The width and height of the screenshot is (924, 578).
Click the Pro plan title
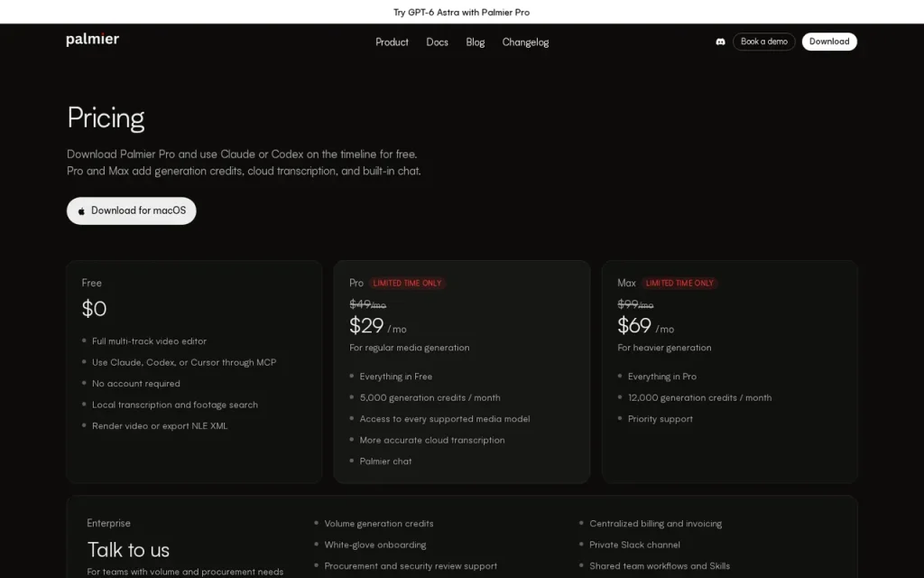[x=356, y=283]
